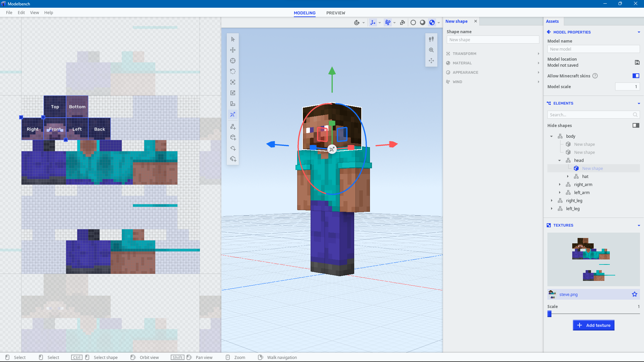644x362 pixels.
Task: Select the Scale tool
Action: pyautogui.click(x=233, y=82)
